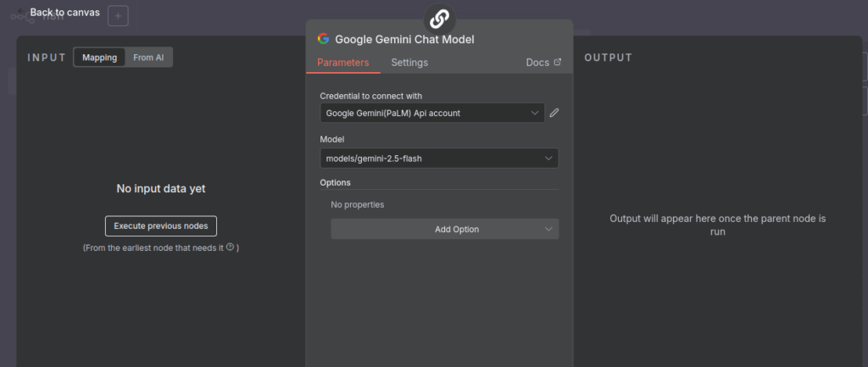
Task: Click the Execute previous nodes button
Action: (161, 226)
